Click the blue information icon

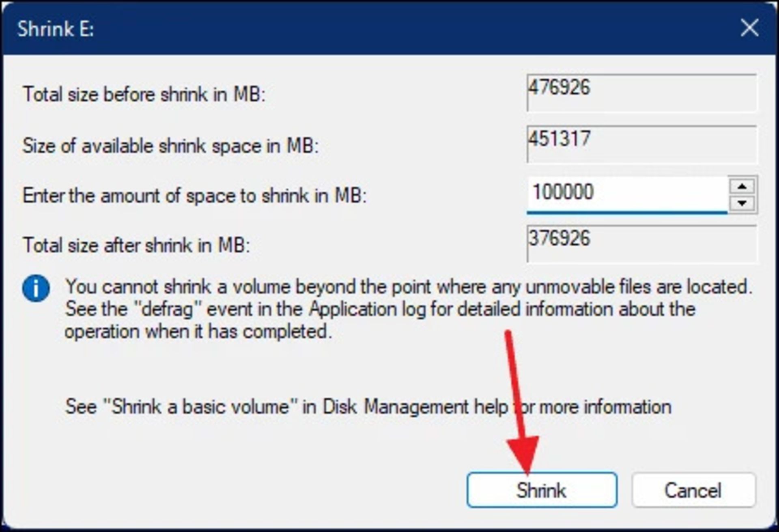[36, 289]
